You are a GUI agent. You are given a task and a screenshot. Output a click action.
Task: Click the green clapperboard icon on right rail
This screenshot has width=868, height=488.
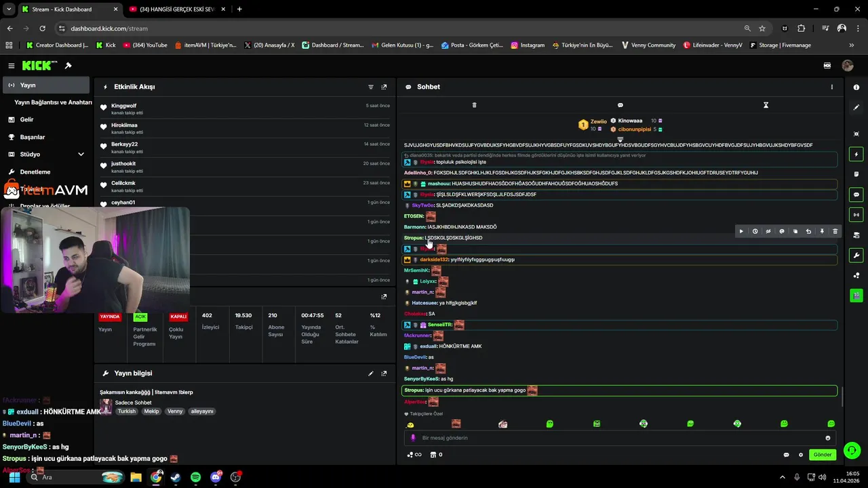tap(856, 296)
